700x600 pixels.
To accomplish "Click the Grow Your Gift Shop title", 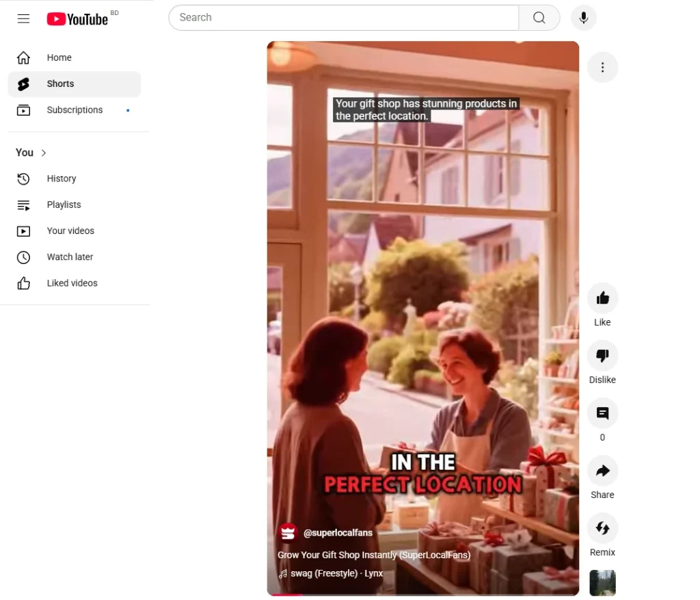I will [373, 555].
